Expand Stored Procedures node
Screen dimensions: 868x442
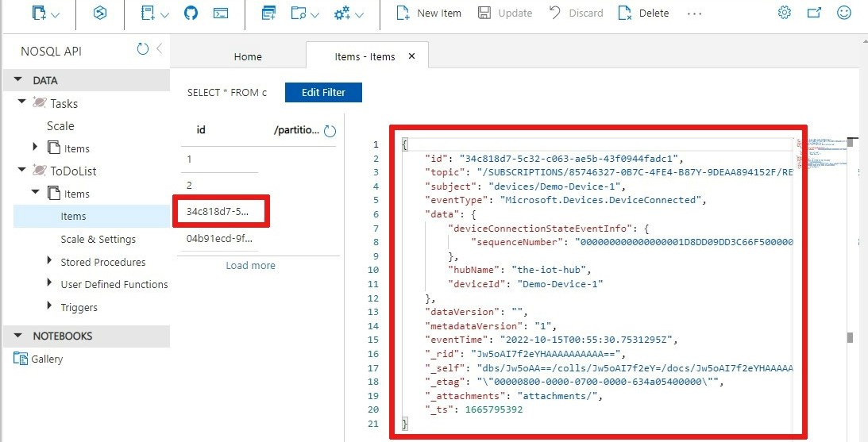coord(49,260)
